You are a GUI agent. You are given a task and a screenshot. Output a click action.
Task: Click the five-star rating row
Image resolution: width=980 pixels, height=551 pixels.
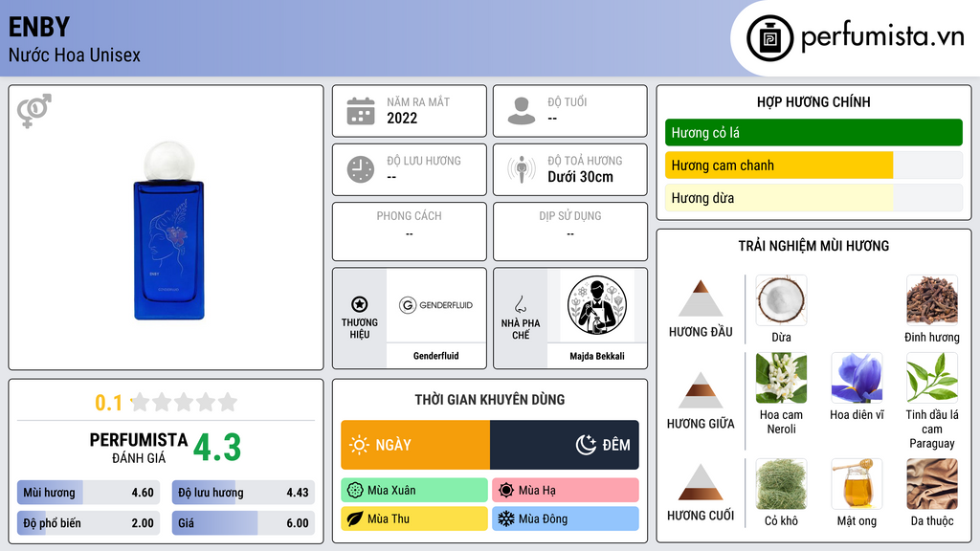tap(185, 403)
